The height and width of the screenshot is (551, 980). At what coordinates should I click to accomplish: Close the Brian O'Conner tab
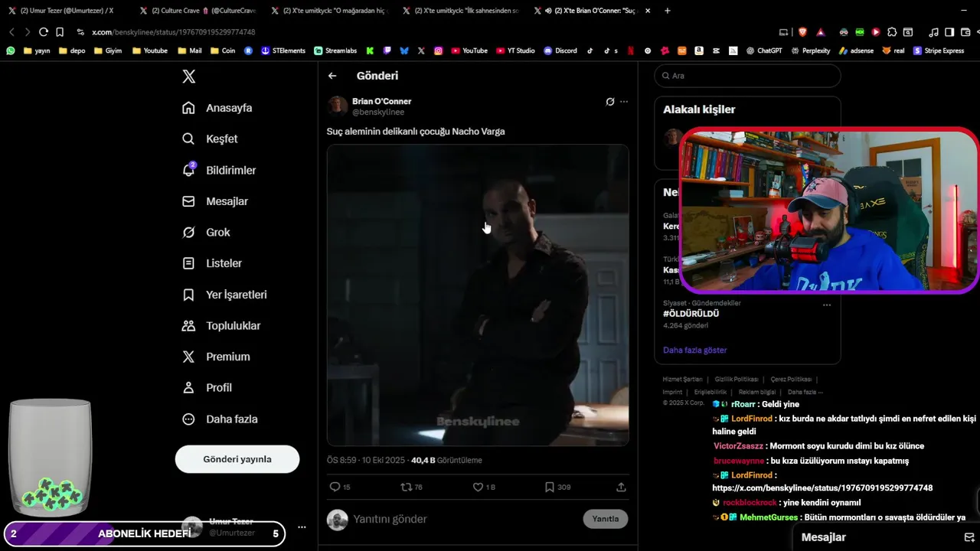(648, 11)
